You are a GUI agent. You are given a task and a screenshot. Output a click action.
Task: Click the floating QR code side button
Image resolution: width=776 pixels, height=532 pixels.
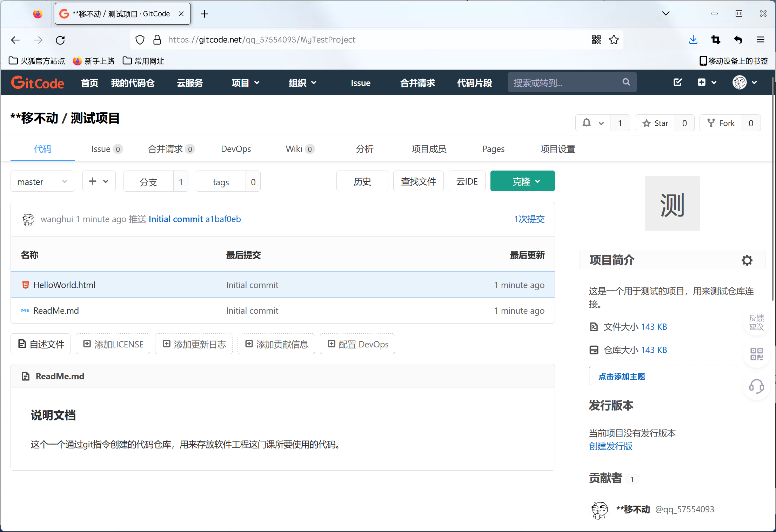756,354
